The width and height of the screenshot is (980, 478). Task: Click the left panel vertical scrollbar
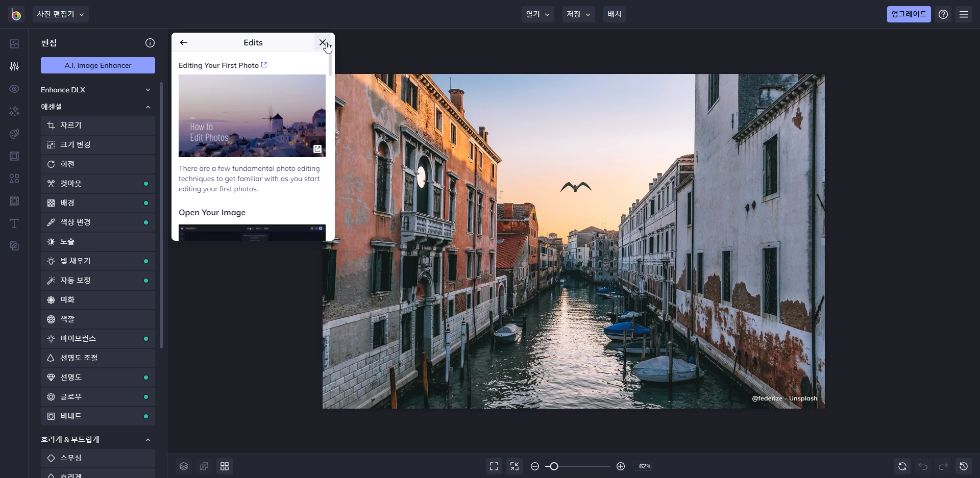click(x=161, y=215)
